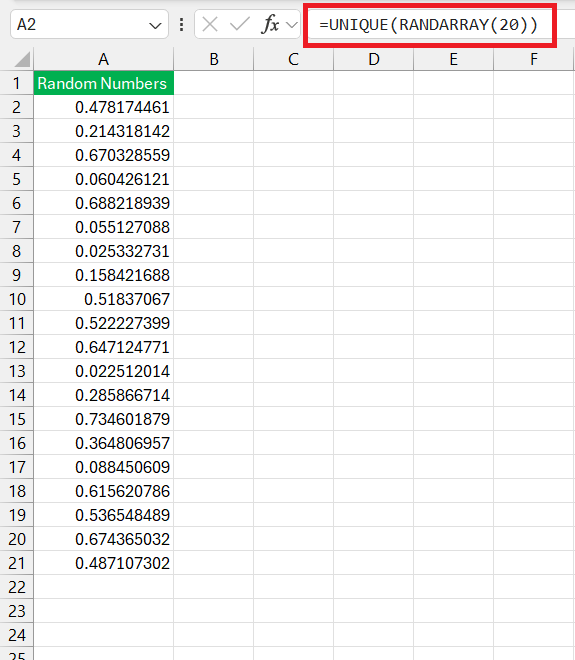Select cell containing 0.487107302
The width and height of the screenshot is (575, 660).
point(104,563)
